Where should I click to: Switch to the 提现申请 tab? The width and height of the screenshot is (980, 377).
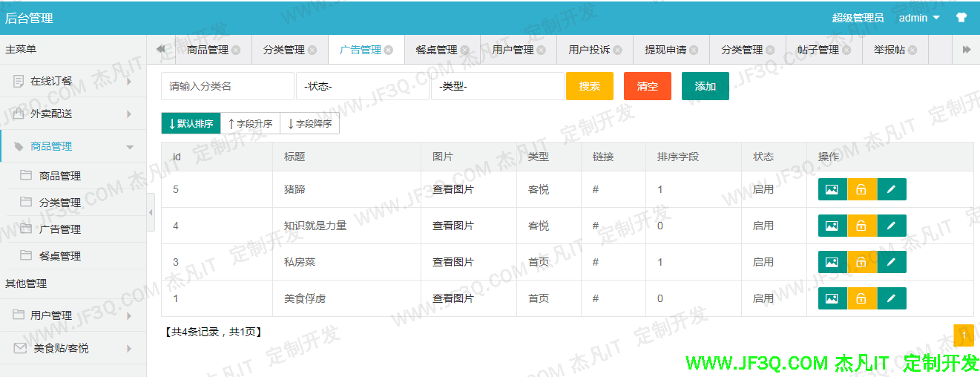click(665, 50)
